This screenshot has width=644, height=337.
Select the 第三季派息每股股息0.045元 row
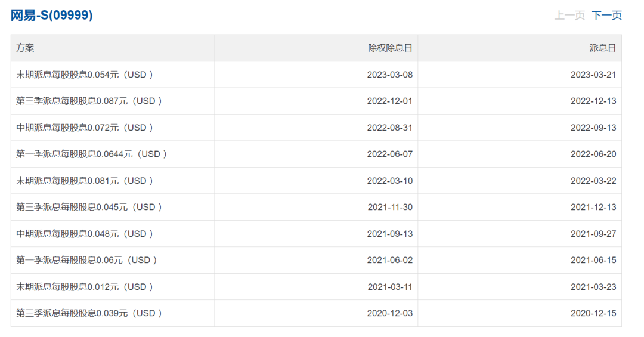[x=89, y=207]
